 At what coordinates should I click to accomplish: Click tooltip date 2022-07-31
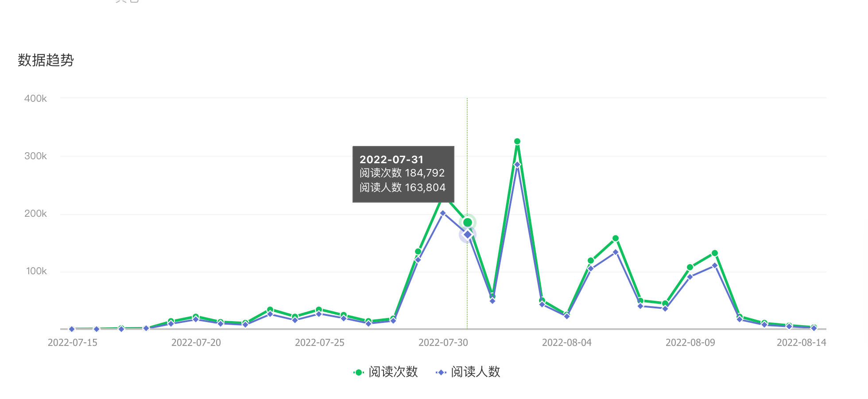pyautogui.click(x=391, y=160)
